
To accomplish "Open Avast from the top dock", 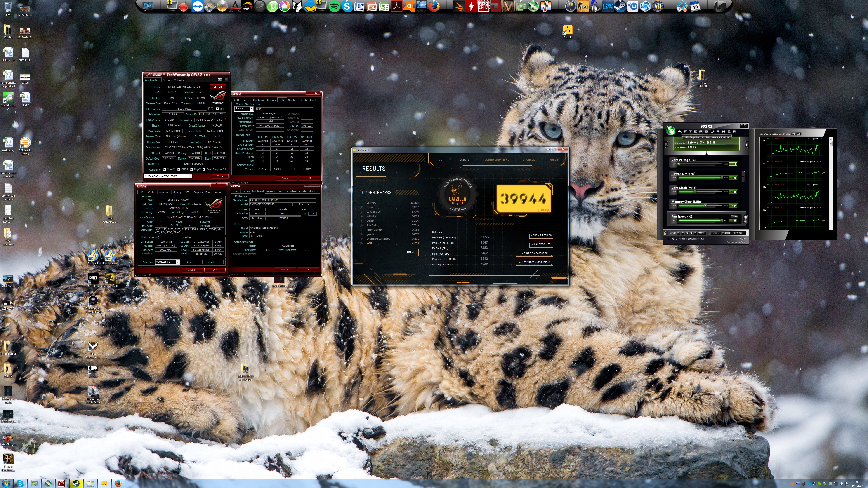I will pos(409,6).
